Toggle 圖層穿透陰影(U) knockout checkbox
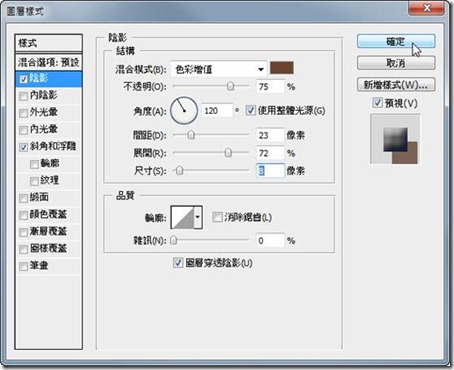The image size is (454, 370). click(178, 263)
